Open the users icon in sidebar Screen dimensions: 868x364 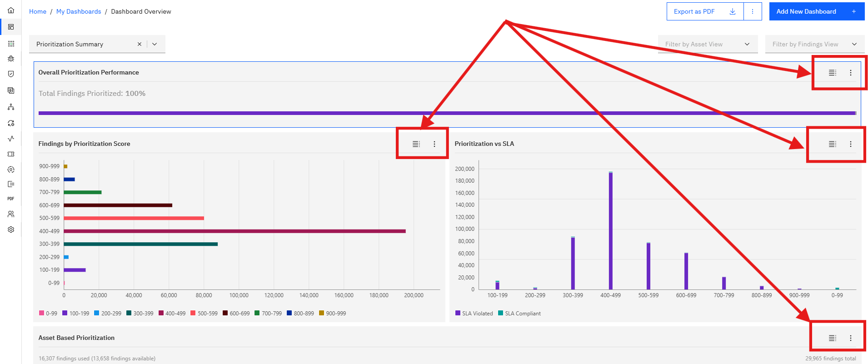coord(11,214)
